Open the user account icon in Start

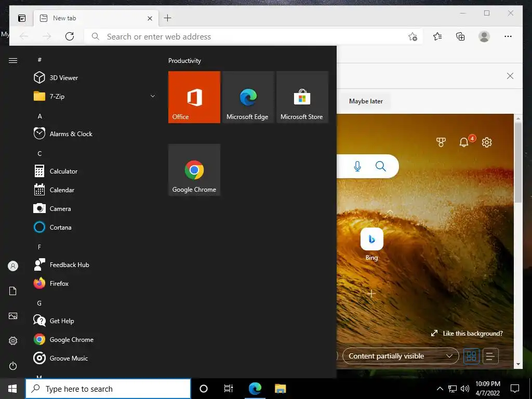click(13, 265)
